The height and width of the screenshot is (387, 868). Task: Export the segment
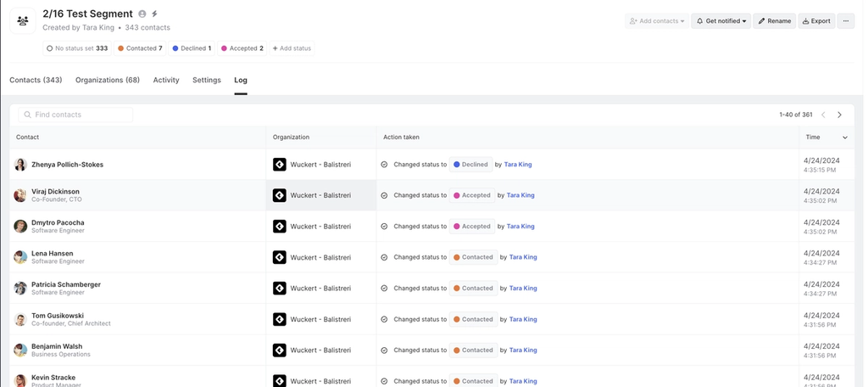click(816, 21)
